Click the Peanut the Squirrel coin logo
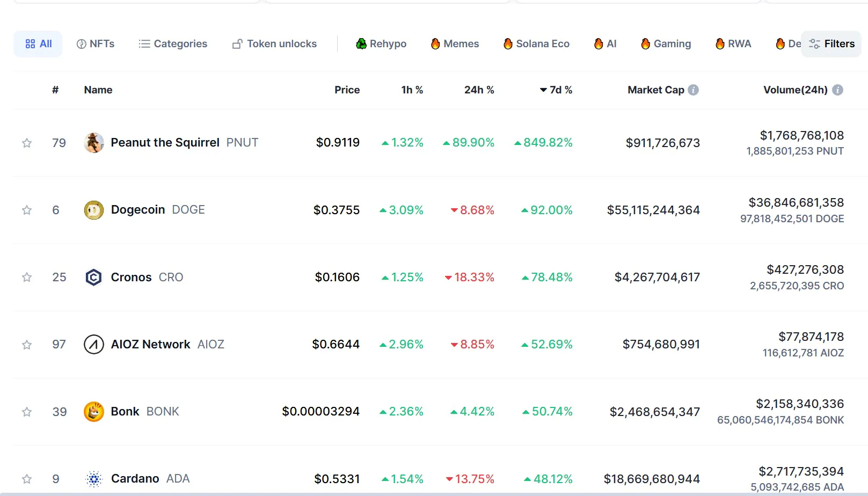This screenshot has height=496, width=868. tap(94, 143)
